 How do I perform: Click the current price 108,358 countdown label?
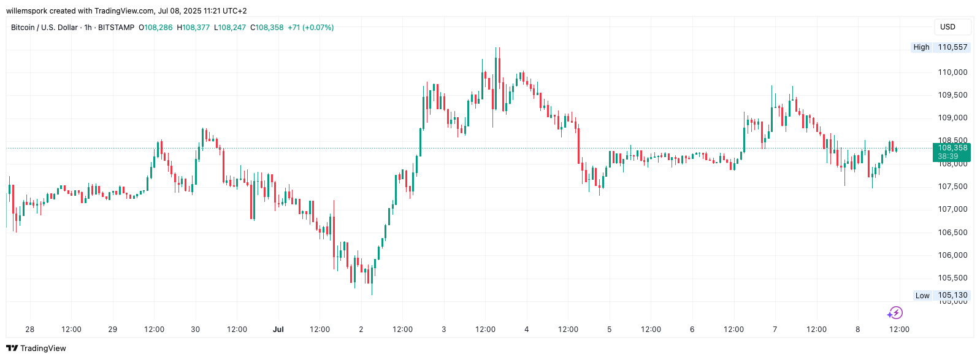952,152
